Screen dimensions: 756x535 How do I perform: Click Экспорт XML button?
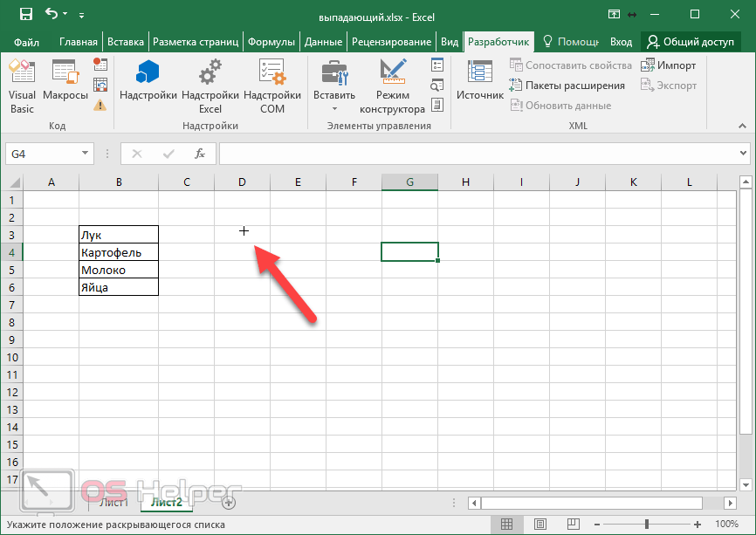click(668, 86)
